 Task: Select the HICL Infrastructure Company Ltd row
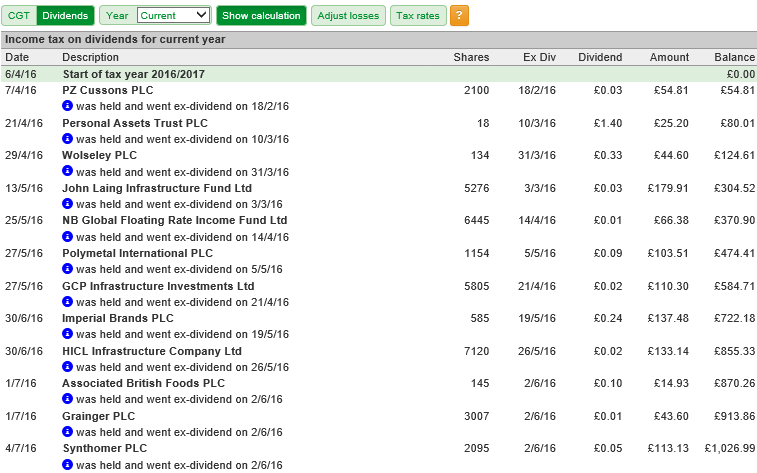378,351
